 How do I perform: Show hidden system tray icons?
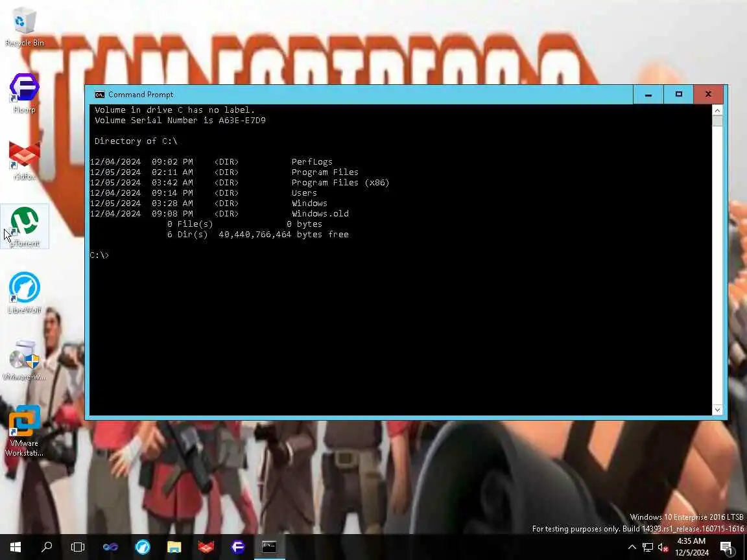click(632, 547)
